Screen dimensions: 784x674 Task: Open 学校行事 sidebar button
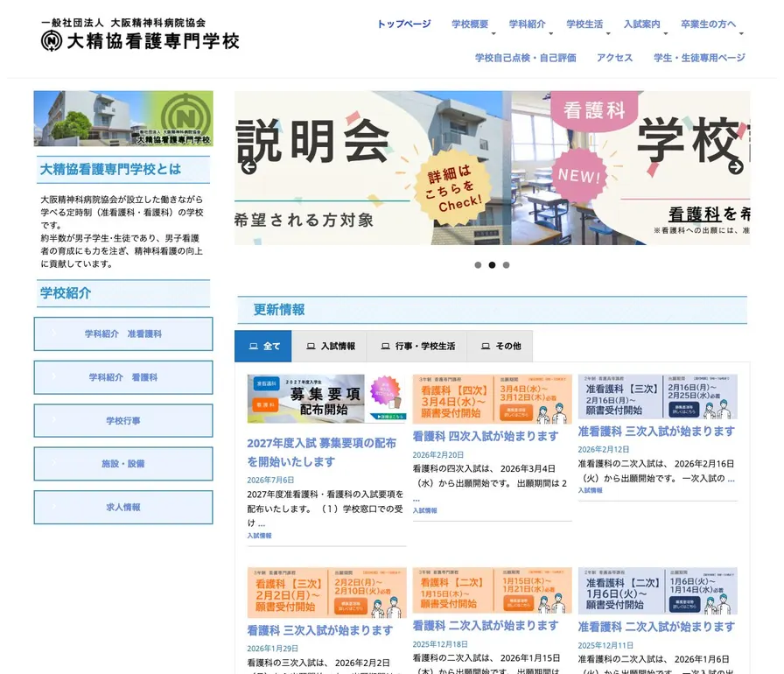(x=123, y=421)
